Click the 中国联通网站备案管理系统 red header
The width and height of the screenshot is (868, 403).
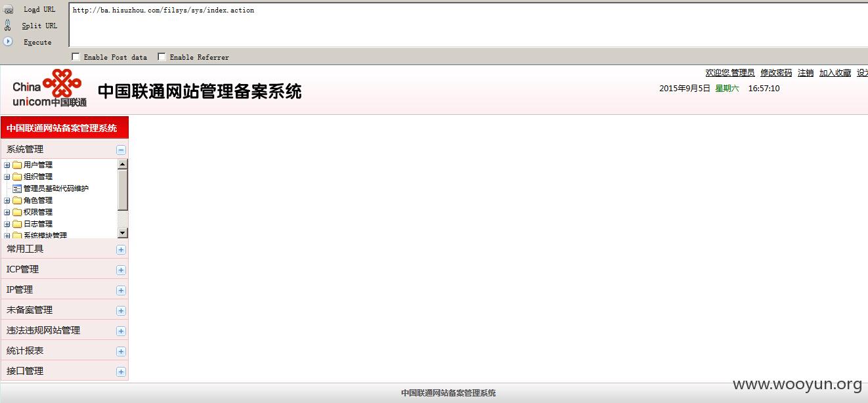(64, 128)
